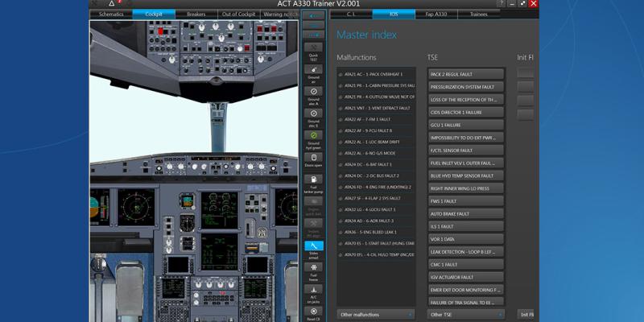
Task: Select ATA36 5-ENG BLEED LEAK 1 row
Action: click(376, 232)
